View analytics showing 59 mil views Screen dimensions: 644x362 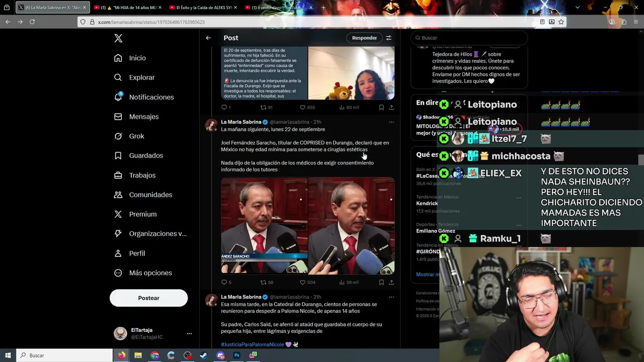click(x=349, y=283)
